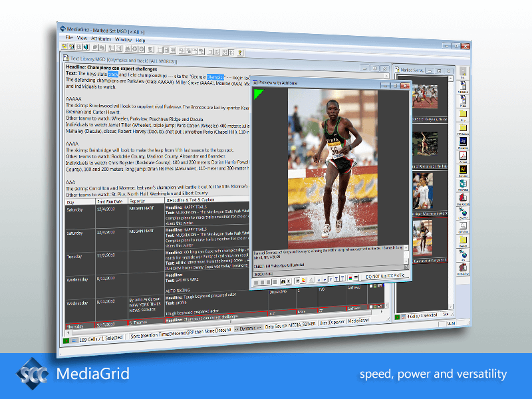
Task: Select the steeplechase runner thumbnail in Marked Set
Action: pos(423,237)
